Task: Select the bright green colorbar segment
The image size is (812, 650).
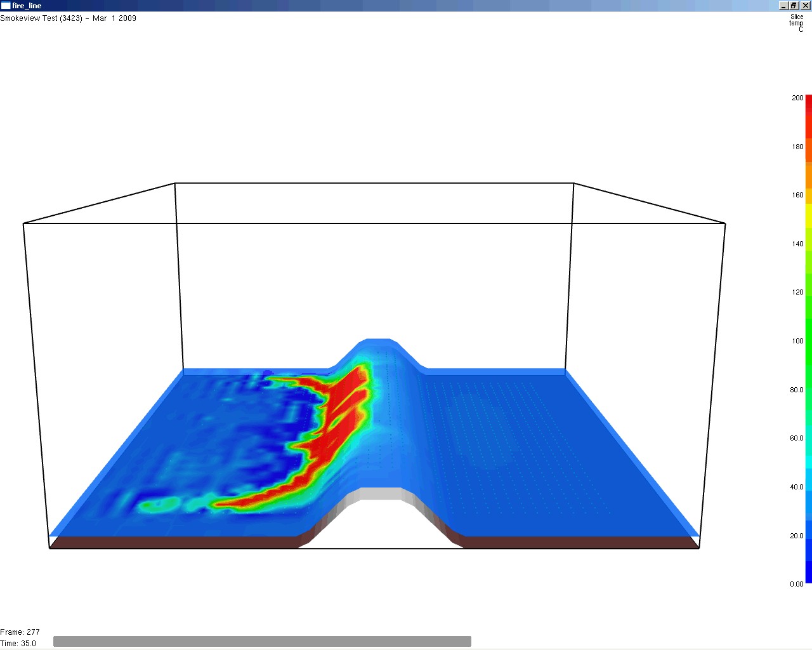Action: click(809, 298)
